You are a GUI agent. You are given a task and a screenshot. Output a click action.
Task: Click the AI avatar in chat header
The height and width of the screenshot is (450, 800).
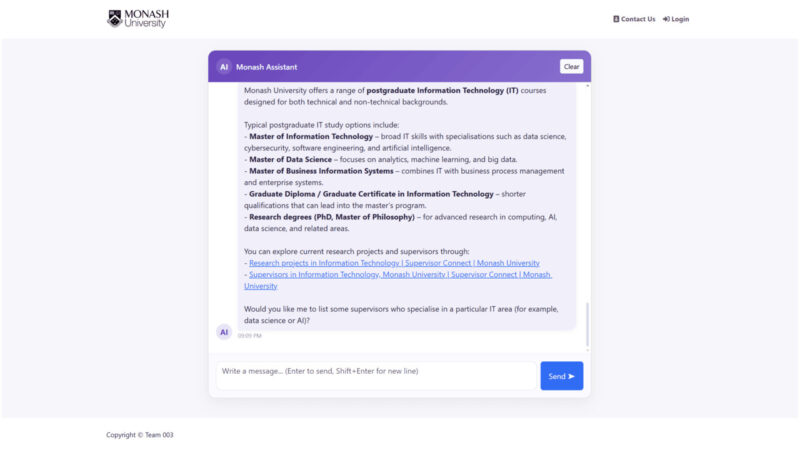pyautogui.click(x=224, y=67)
